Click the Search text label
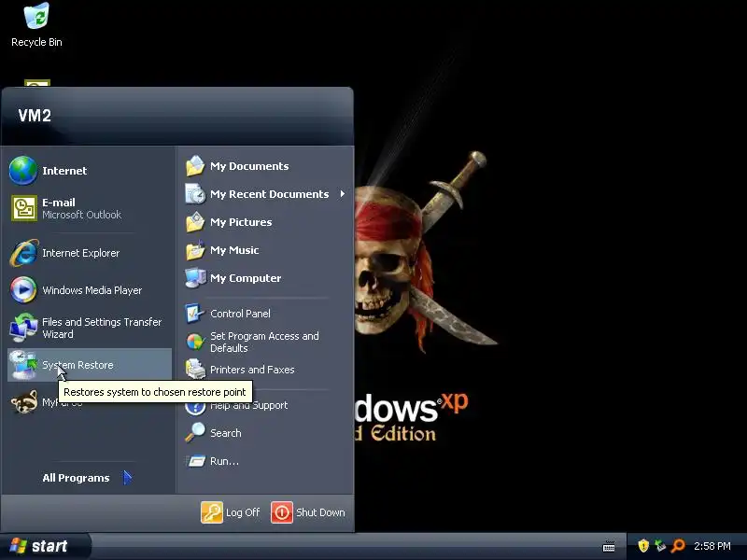The width and height of the screenshot is (747, 560). pyautogui.click(x=225, y=433)
